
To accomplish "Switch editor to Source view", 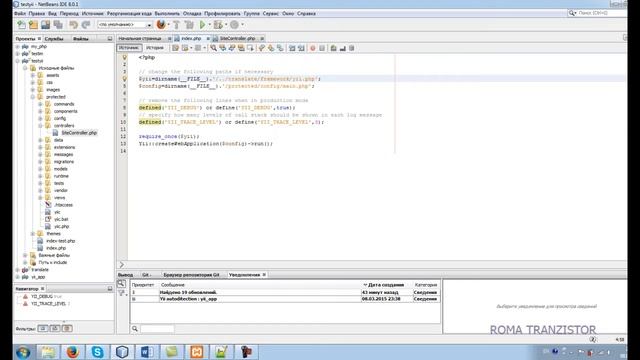I will (x=129, y=48).
